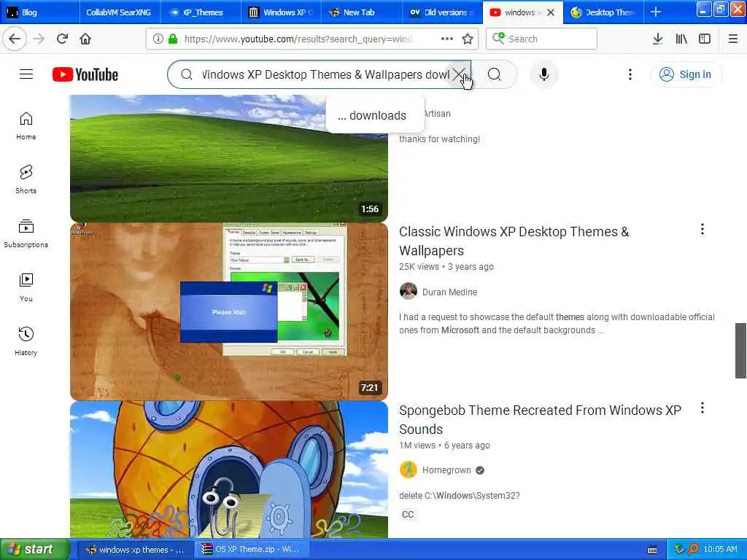Open Homegrown channel avatar
747x560 pixels.
[409, 470]
